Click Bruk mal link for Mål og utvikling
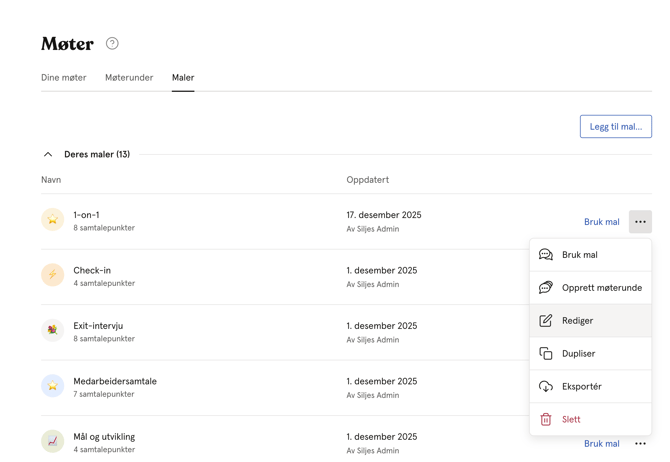This screenshot has height=462, width=670. [x=602, y=444]
